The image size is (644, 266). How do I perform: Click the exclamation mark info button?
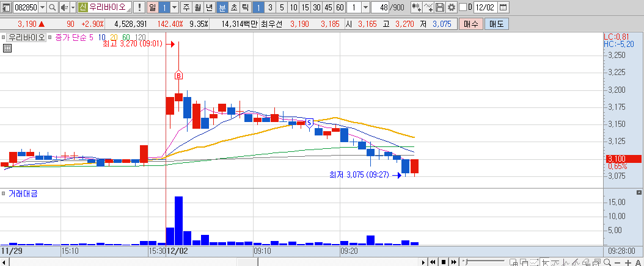[x=139, y=7]
